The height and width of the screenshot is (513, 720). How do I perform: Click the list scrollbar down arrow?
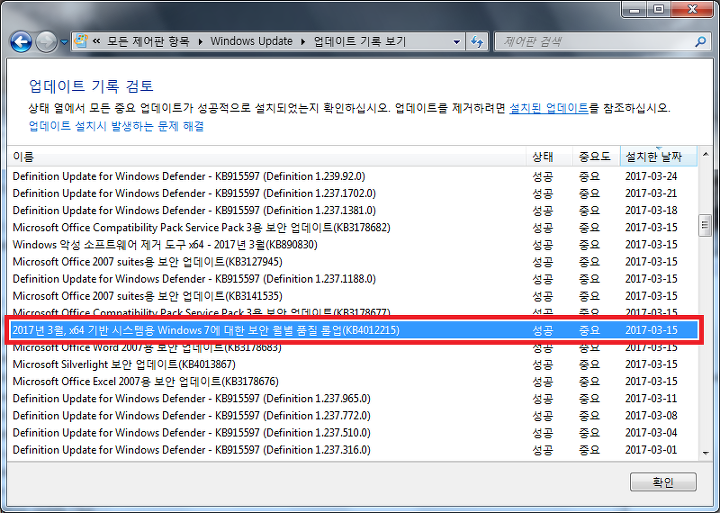pyautogui.click(x=705, y=453)
